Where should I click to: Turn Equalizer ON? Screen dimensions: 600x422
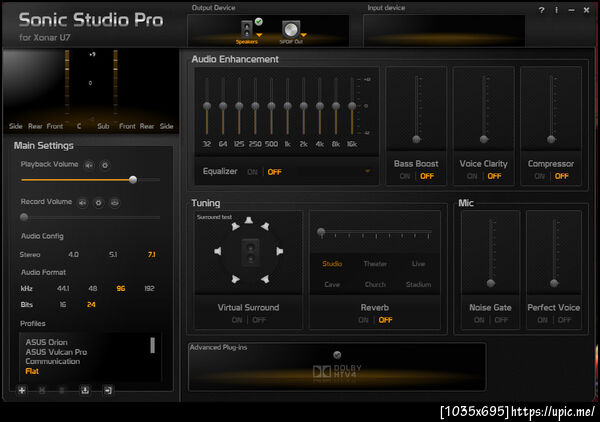point(252,172)
